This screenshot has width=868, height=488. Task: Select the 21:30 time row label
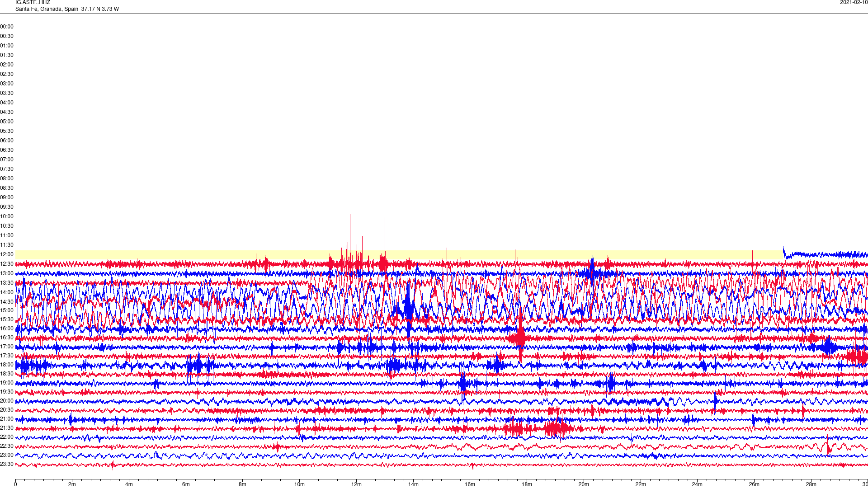[7, 428]
